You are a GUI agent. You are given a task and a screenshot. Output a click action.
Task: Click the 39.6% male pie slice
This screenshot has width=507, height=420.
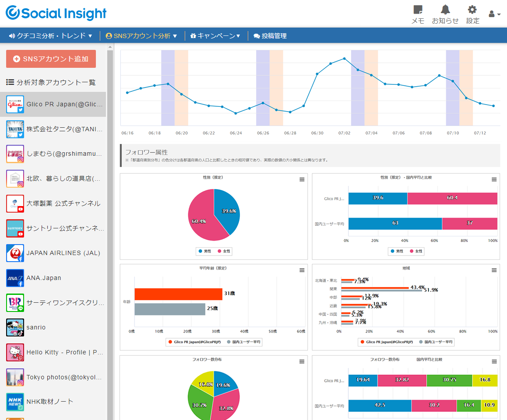(228, 210)
